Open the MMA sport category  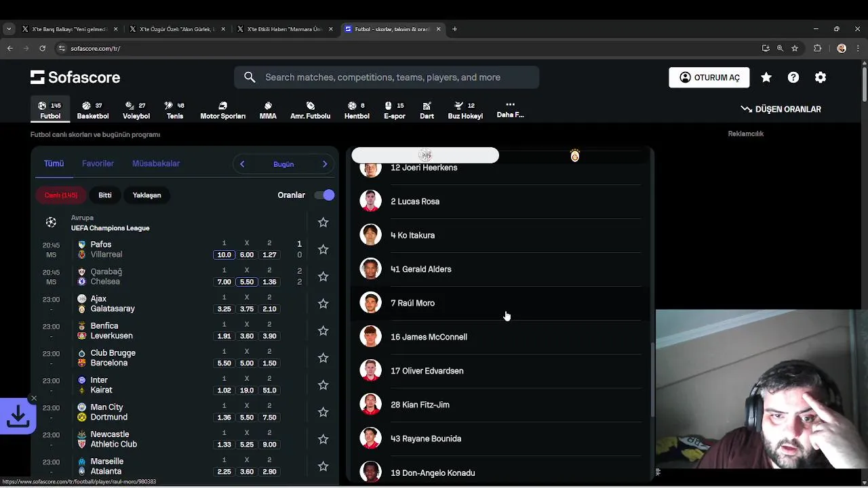pos(268,110)
